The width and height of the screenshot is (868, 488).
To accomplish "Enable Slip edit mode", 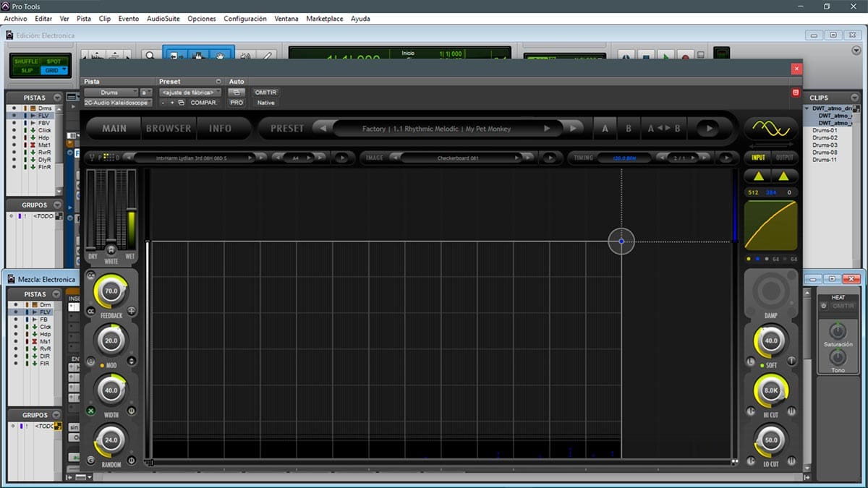I will (26, 70).
